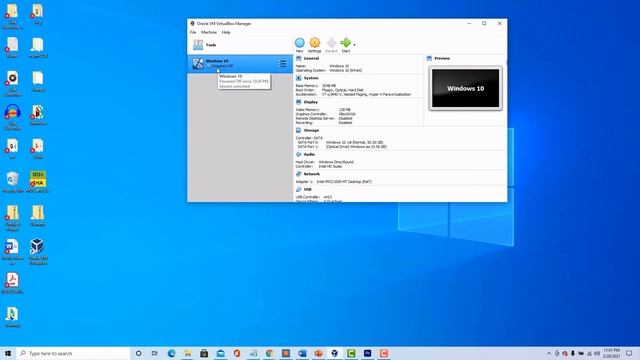Open Cortana circle on the taskbar
Screen dimensions: 640x360
click(138, 353)
